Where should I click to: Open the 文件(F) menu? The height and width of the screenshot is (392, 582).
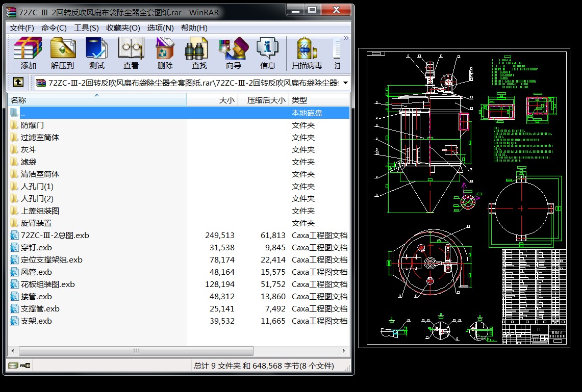point(22,28)
